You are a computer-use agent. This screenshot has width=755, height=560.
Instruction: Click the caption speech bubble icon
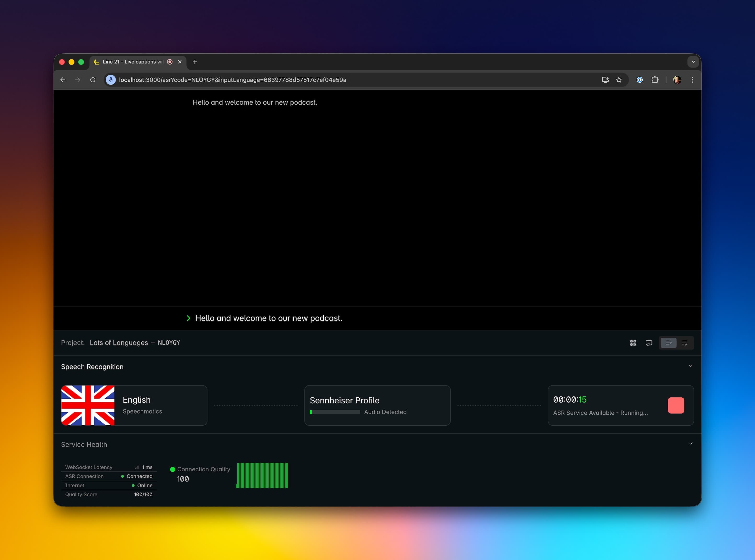[x=649, y=343]
